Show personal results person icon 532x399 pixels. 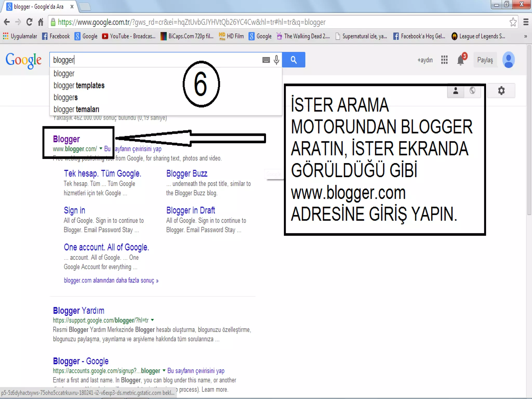click(x=456, y=91)
